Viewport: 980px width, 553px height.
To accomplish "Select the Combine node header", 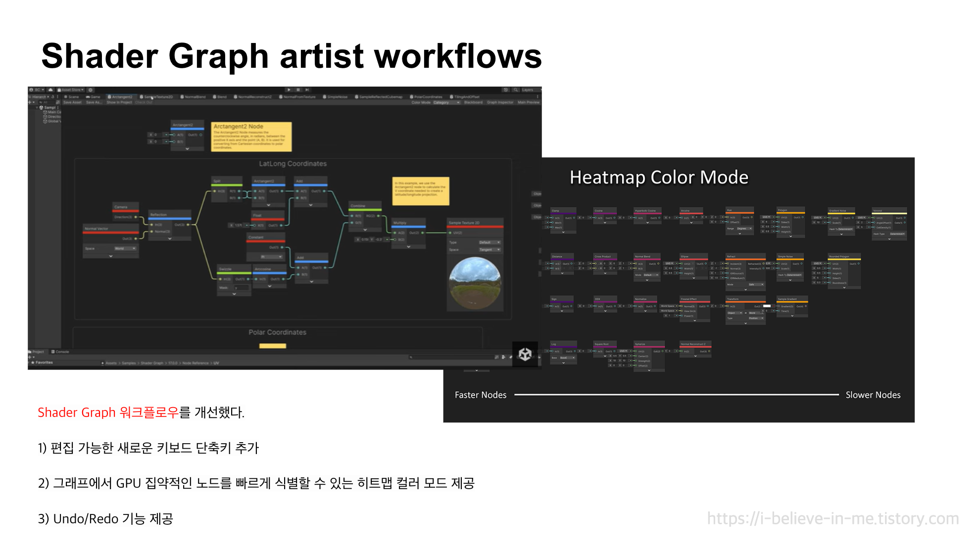I will 365,206.
